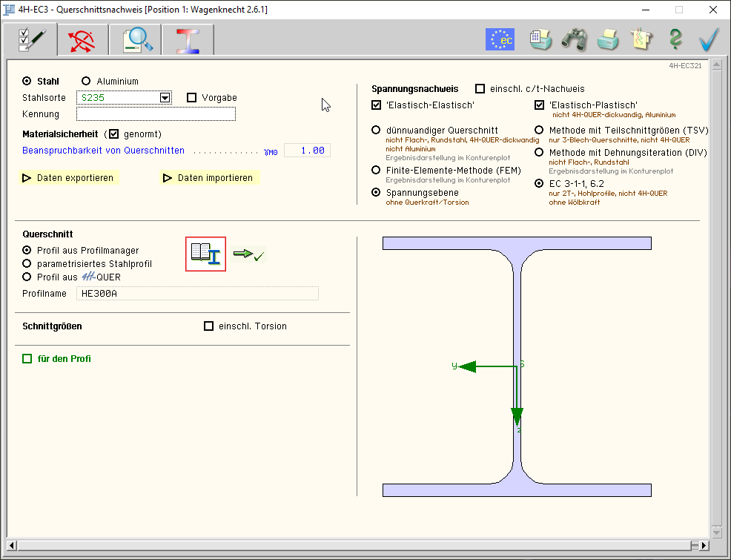Open the red arrows internal forces tab

(x=82, y=40)
